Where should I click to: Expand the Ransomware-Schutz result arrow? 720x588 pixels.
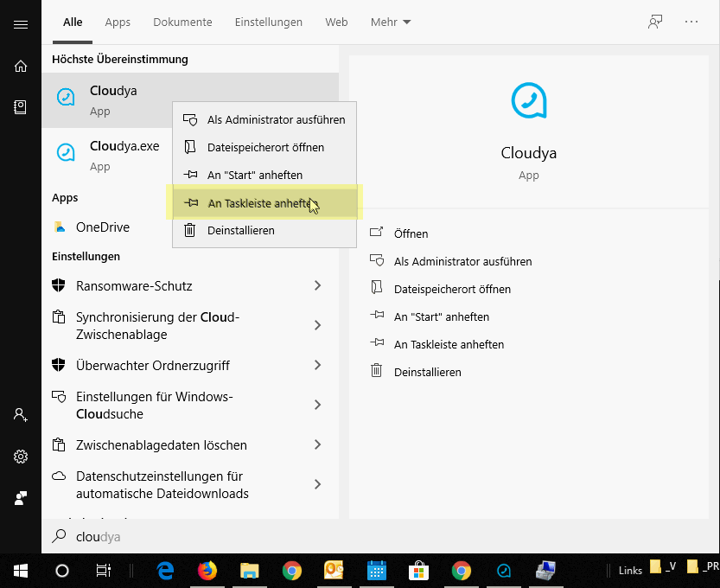click(317, 285)
